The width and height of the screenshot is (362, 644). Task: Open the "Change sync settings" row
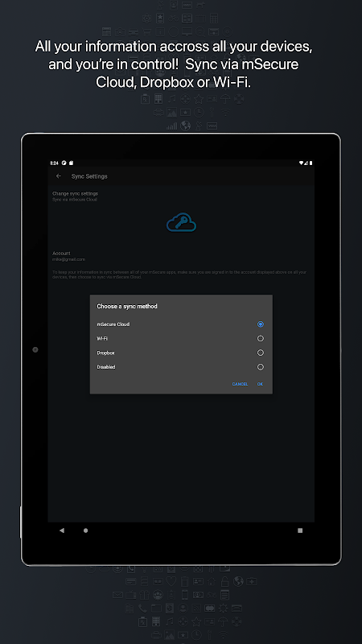click(181, 196)
